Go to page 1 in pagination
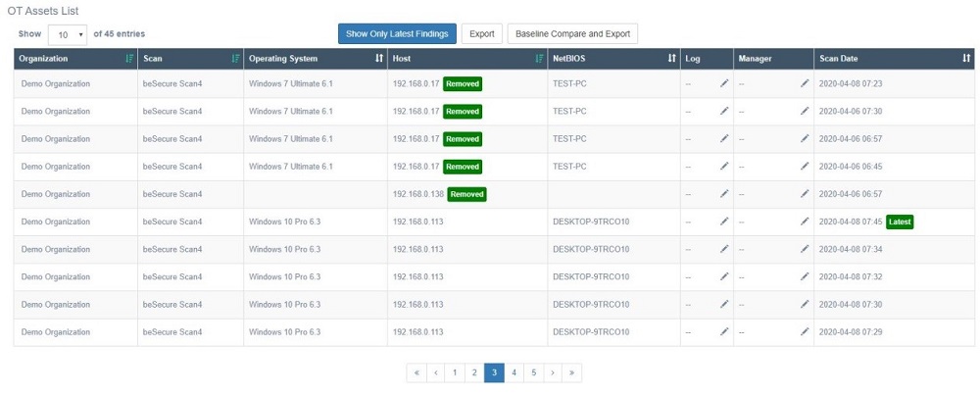 click(454, 372)
